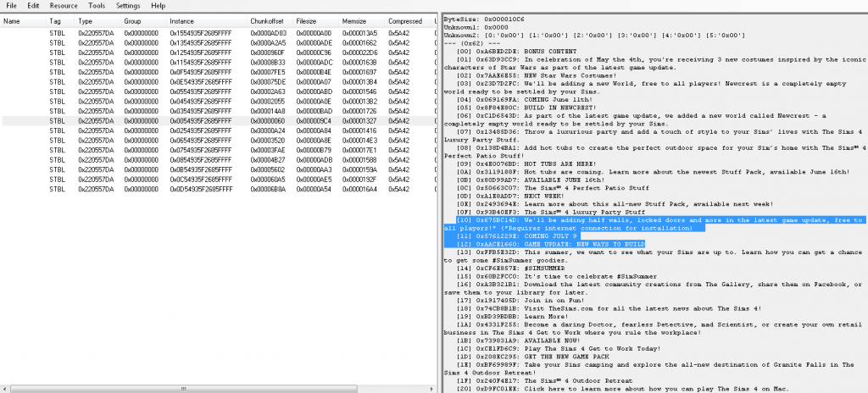Viewport: 868px width, 393px height.
Task: Select instance cell 0x0654935F2685FFFF
Action: click(200, 141)
